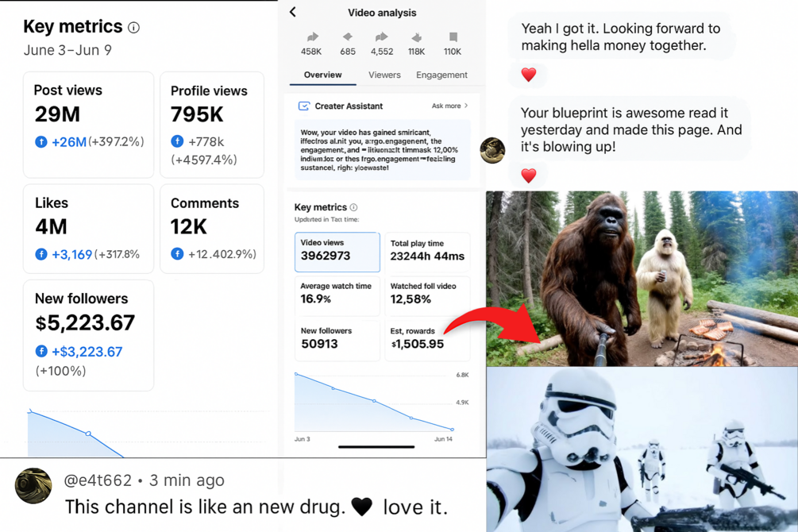Tap the bookmark icon above the 110K count
Image resolution: width=798 pixels, height=532 pixels.
coord(453,37)
